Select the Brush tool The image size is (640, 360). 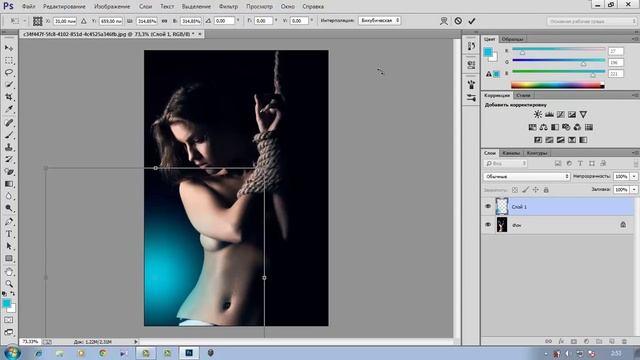coord(9,135)
